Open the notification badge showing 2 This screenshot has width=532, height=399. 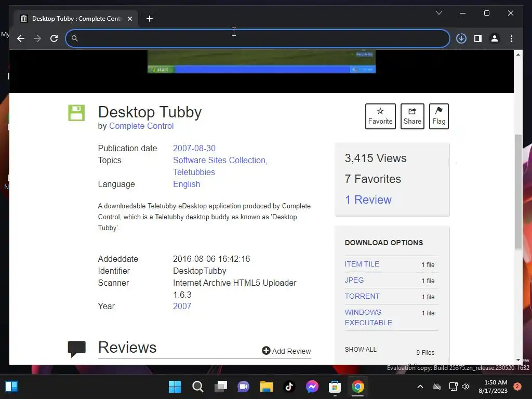[x=517, y=387]
